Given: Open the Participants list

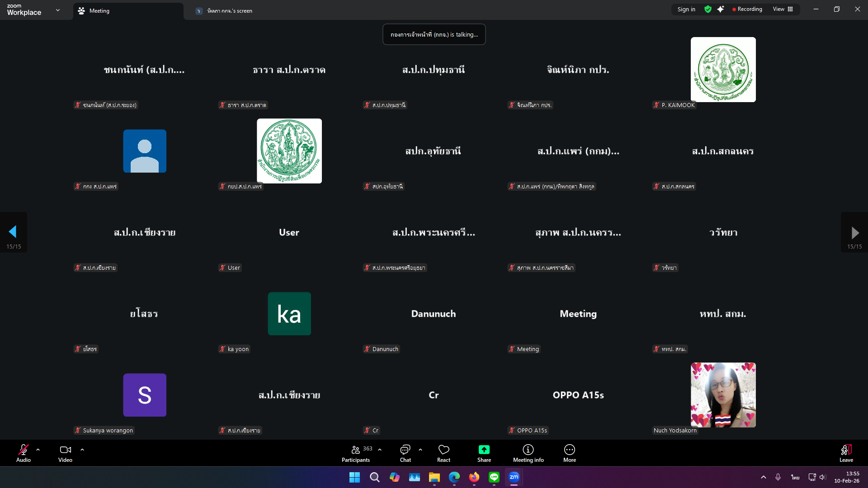Looking at the screenshot, I should tap(356, 453).
